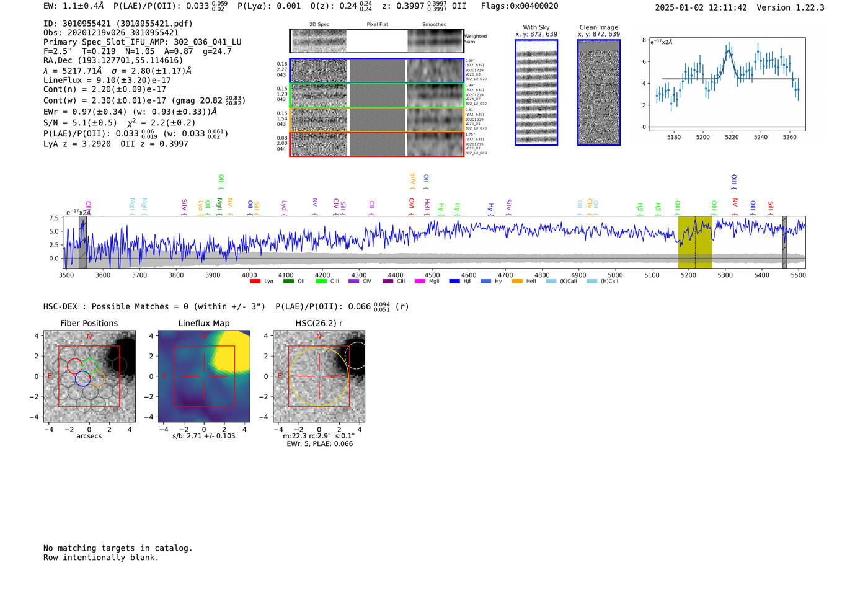The image size is (868, 591).
Task: Select the Clean Image cutout
Action: (599, 92)
